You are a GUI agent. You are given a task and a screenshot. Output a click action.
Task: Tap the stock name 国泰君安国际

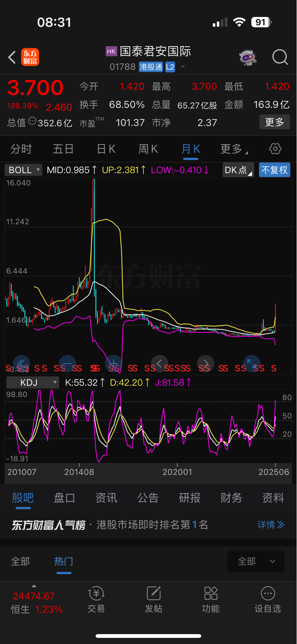click(155, 51)
